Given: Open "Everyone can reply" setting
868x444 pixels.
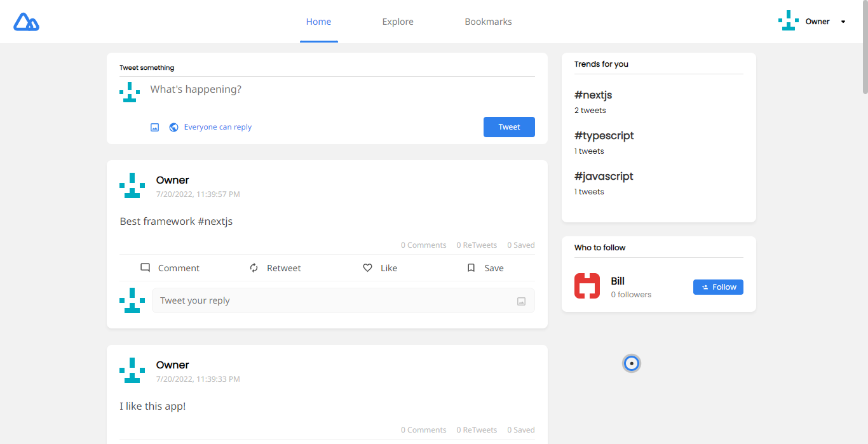Looking at the screenshot, I should click(x=218, y=127).
